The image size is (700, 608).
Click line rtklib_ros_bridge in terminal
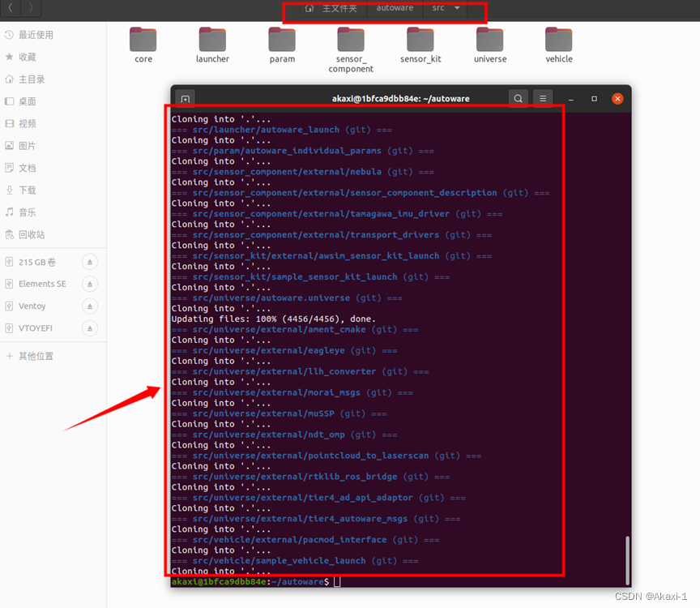click(311, 477)
